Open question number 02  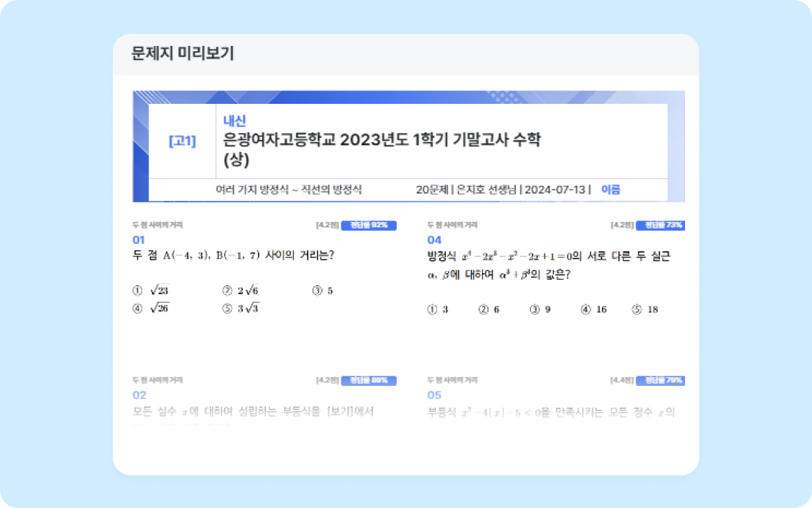139,394
